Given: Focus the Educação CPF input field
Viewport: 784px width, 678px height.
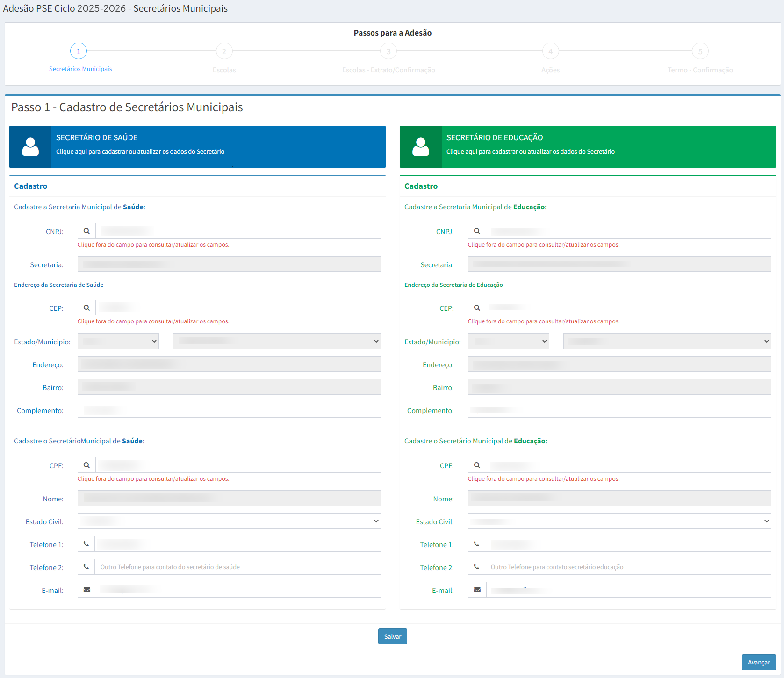Looking at the screenshot, I should pyautogui.click(x=629, y=465).
